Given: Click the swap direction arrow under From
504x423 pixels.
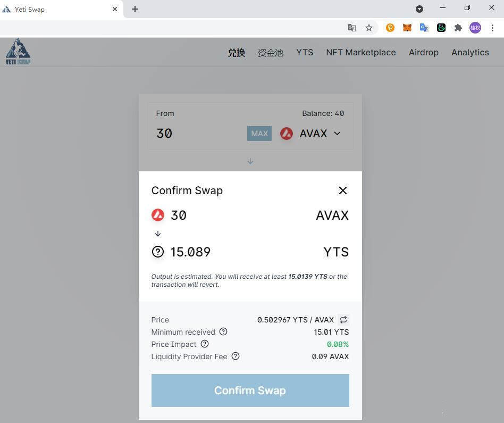Looking at the screenshot, I should (250, 161).
